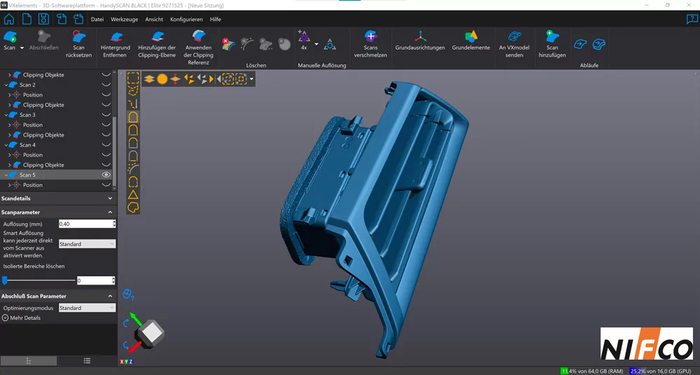Open the Hilfe menu
The width and height of the screenshot is (700, 375).
point(215,20)
